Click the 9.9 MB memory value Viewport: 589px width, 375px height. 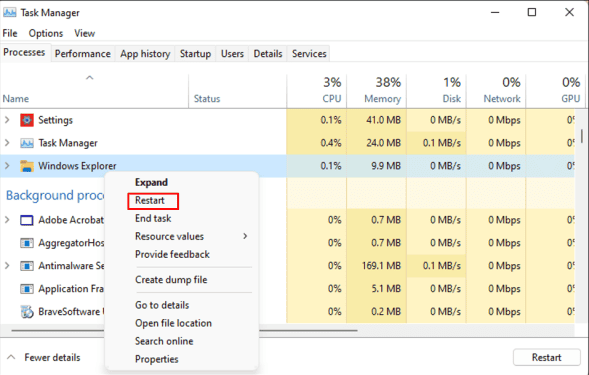pyautogui.click(x=386, y=166)
